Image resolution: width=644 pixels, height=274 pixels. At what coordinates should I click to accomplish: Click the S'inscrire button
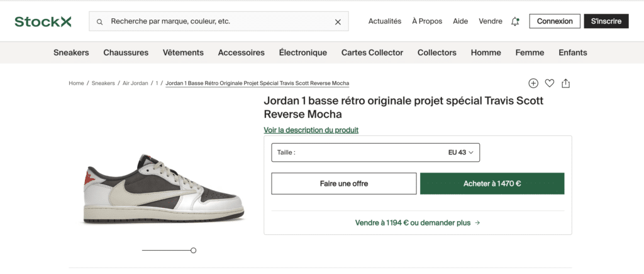(x=606, y=21)
